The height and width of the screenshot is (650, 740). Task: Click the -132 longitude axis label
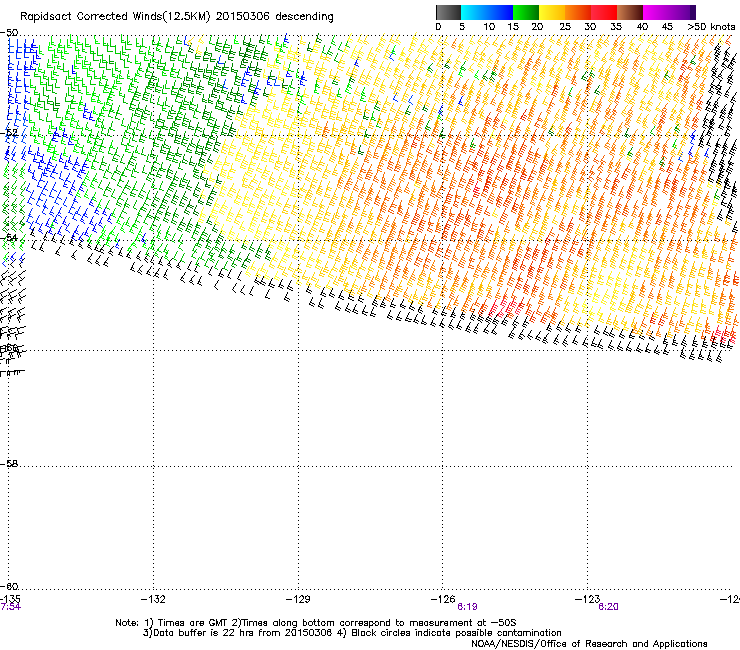click(153, 599)
